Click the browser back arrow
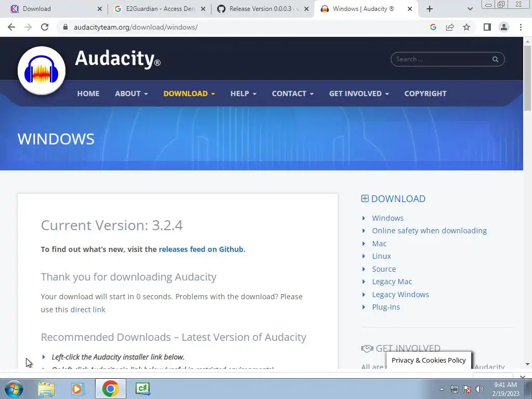This screenshot has height=399, width=532. pyautogui.click(x=11, y=27)
